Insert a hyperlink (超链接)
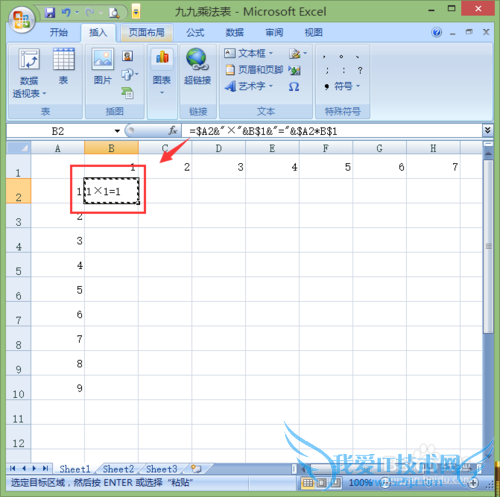Image resolution: width=500 pixels, height=497 pixels. click(197, 66)
